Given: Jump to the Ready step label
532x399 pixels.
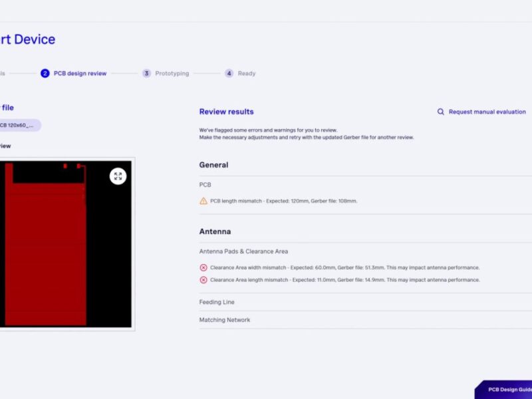Looking at the screenshot, I should [247, 73].
